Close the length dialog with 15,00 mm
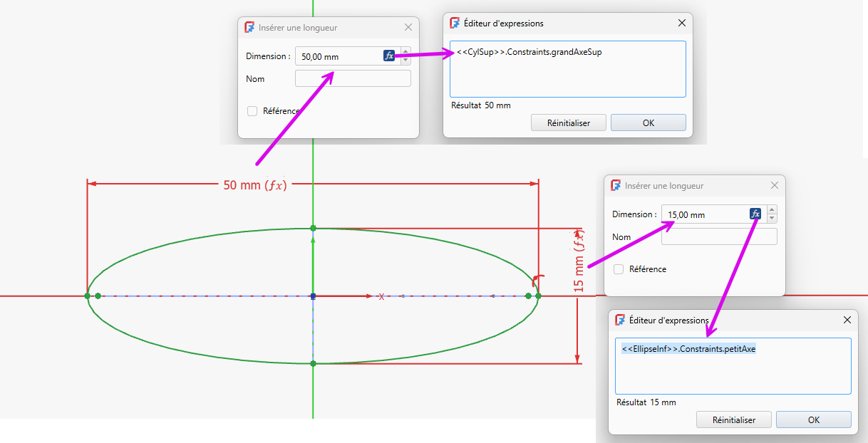This screenshot has height=443, width=868. click(x=775, y=186)
